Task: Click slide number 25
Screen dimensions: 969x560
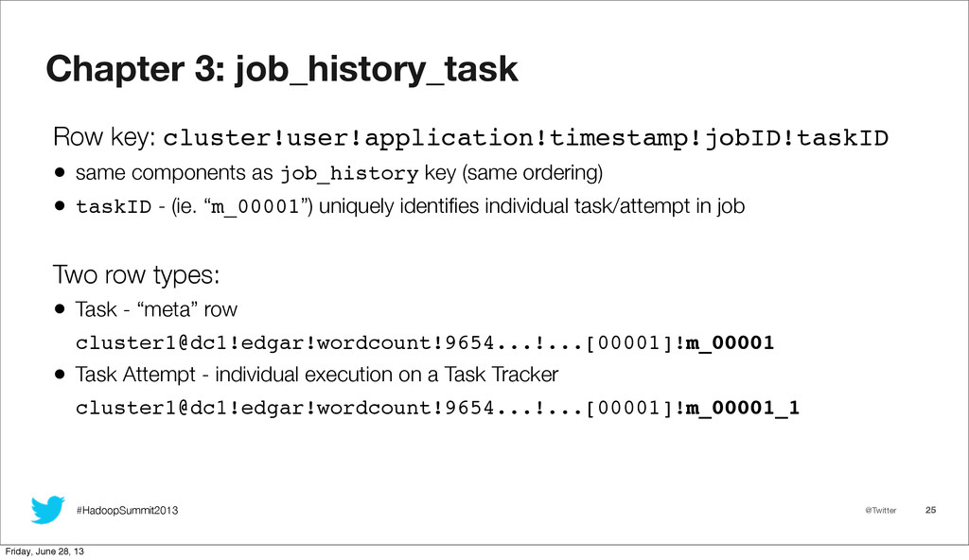Action: click(x=931, y=510)
